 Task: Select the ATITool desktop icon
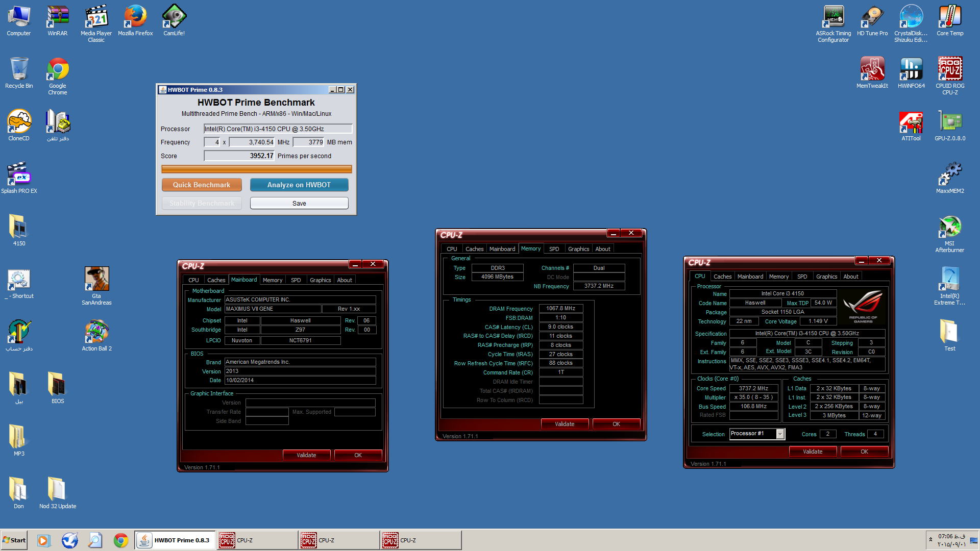click(x=911, y=126)
